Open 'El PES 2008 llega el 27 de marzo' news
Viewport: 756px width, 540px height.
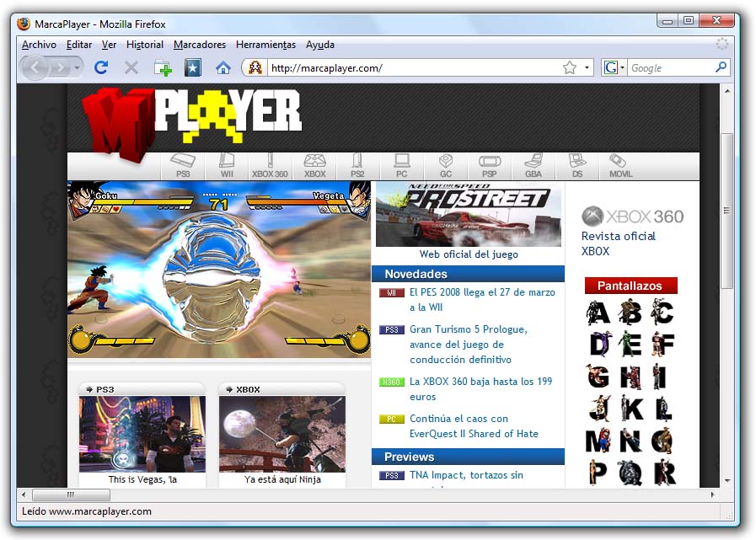click(482, 299)
